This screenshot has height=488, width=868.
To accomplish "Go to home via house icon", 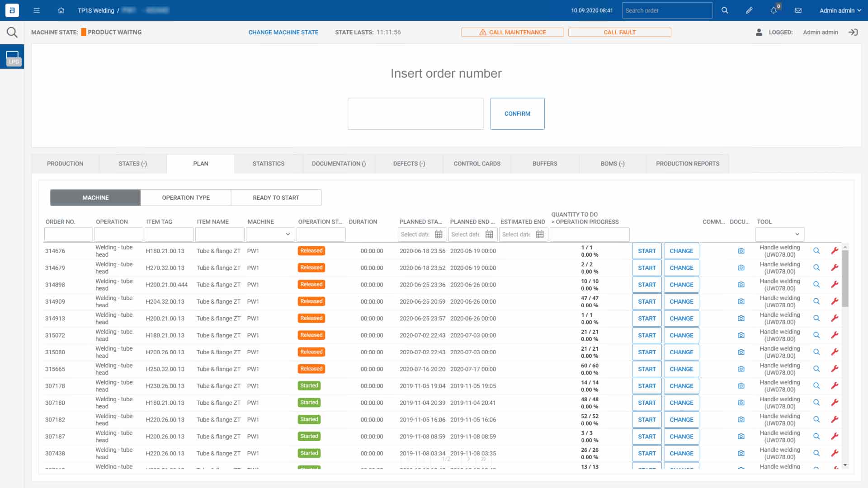I will coord(61,10).
